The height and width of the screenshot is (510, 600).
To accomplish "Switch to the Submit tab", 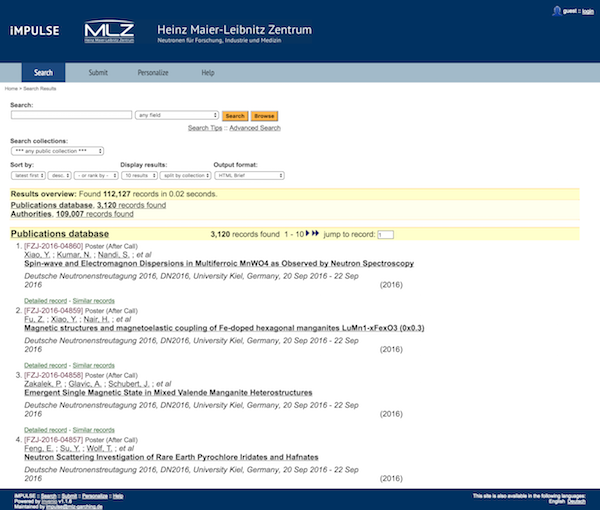I will [x=98, y=73].
